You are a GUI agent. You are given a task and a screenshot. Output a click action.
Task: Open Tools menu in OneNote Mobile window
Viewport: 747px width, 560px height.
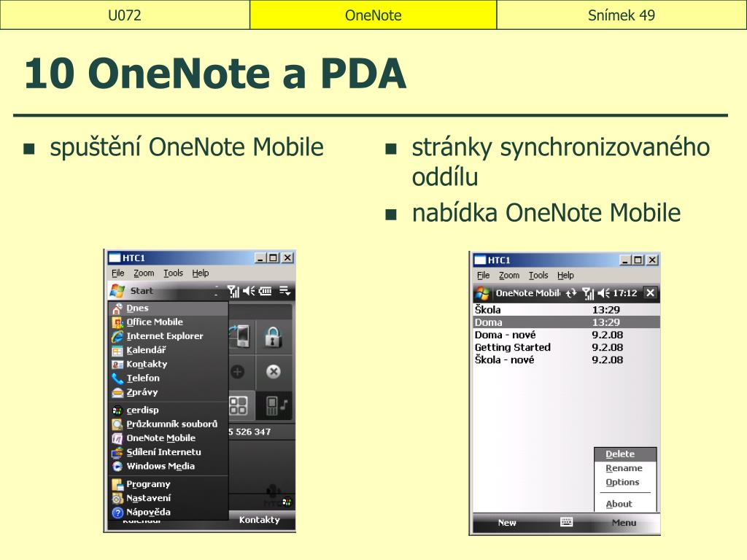(538, 275)
